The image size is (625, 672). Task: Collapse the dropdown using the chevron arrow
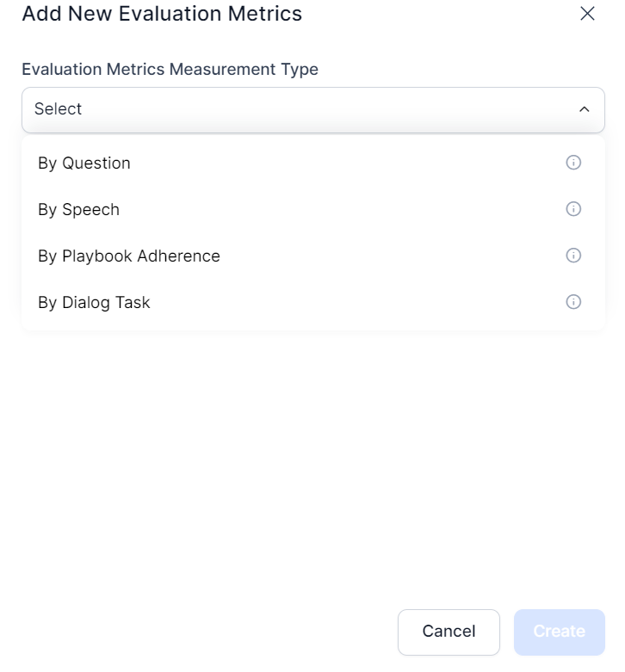(585, 110)
